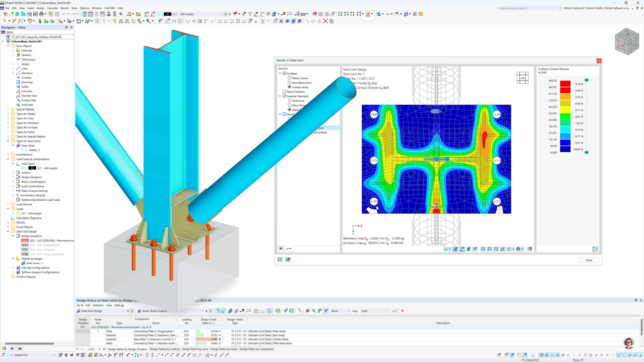Click the print results icon in Steel Joint dialog
Image resolution: width=644 pixels, height=362 pixels.
click(518, 249)
